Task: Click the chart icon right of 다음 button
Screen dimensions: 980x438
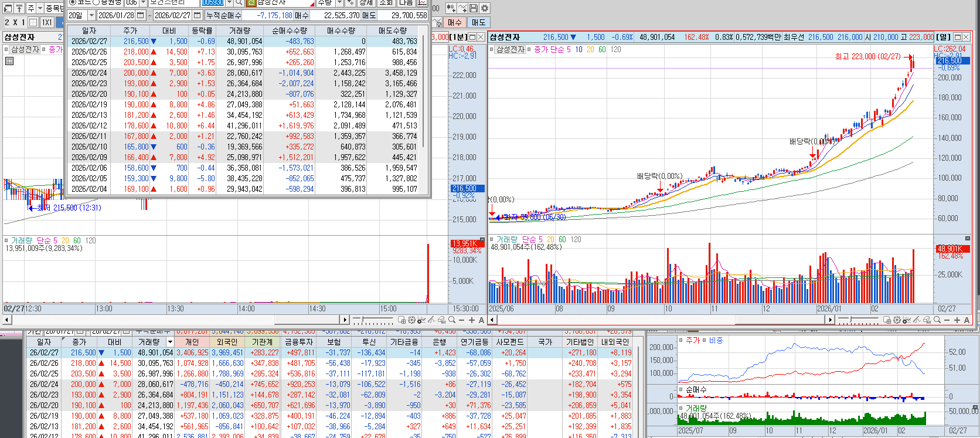Action: click(423, 3)
